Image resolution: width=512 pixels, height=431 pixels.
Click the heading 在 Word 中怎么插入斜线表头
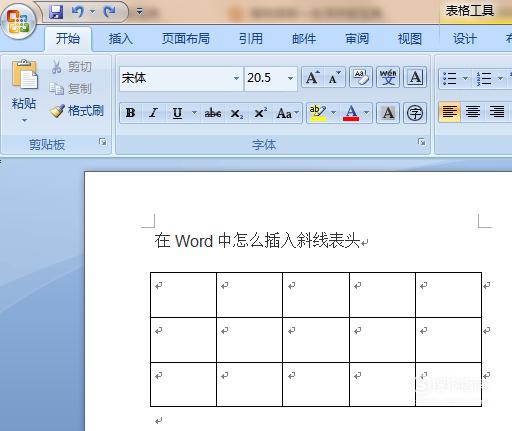(257, 241)
